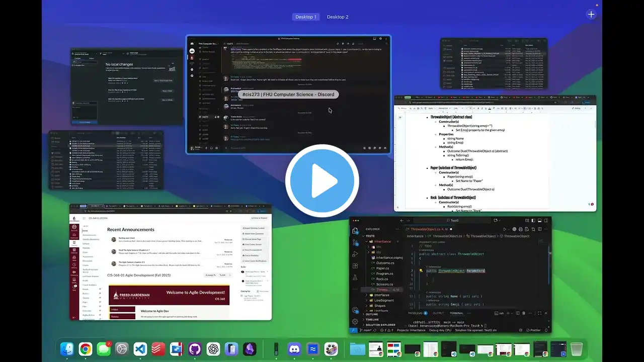This screenshot has width=644, height=362.
Task: Expand the OUTLINE section in VS Code sidebar
Action: pyautogui.click(x=372, y=314)
